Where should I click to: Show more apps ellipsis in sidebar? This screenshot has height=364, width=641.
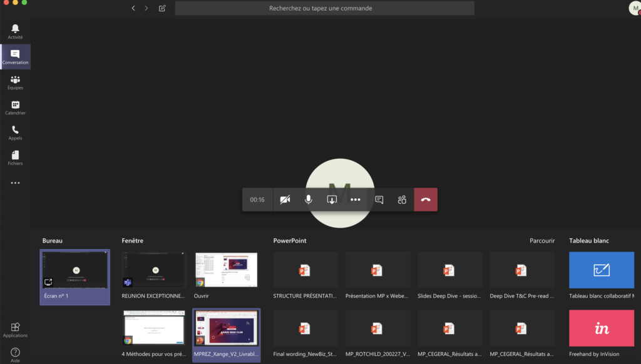pos(15,183)
